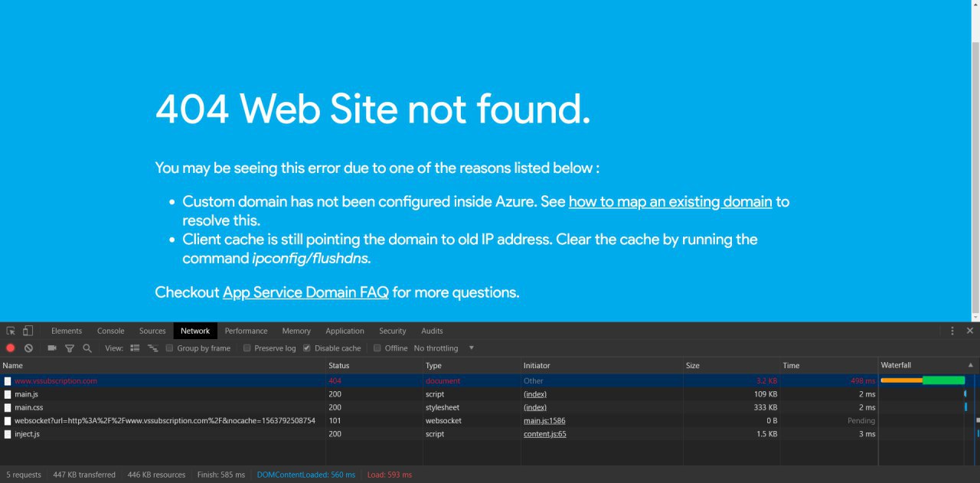Uncheck the Disable cache checkbox
The image size is (980, 483).
click(307, 348)
